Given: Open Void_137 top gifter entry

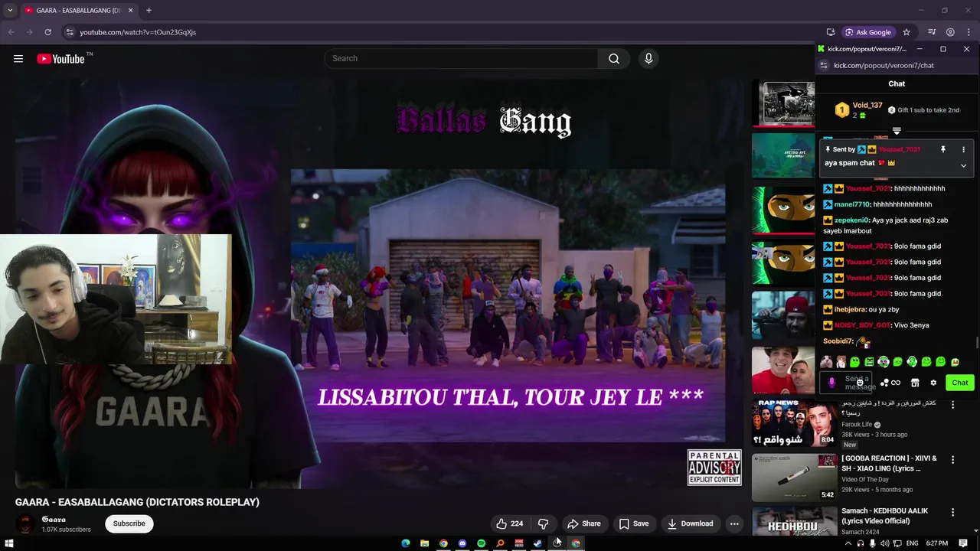Looking at the screenshot, I should tap(857, 110).
